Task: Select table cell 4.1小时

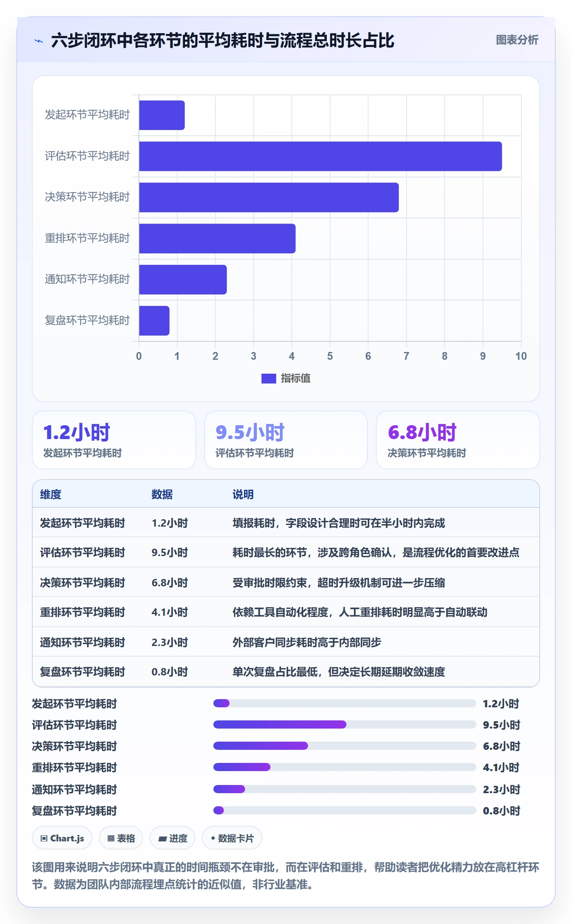Action: pos(170,612)
